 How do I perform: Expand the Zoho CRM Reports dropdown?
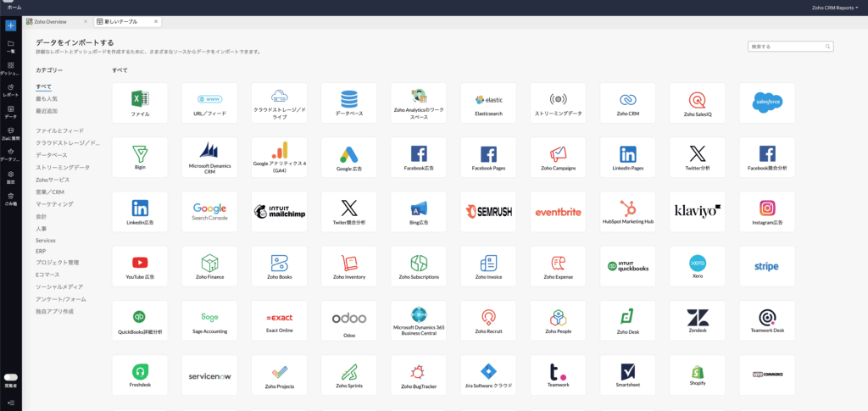[836, 7]
